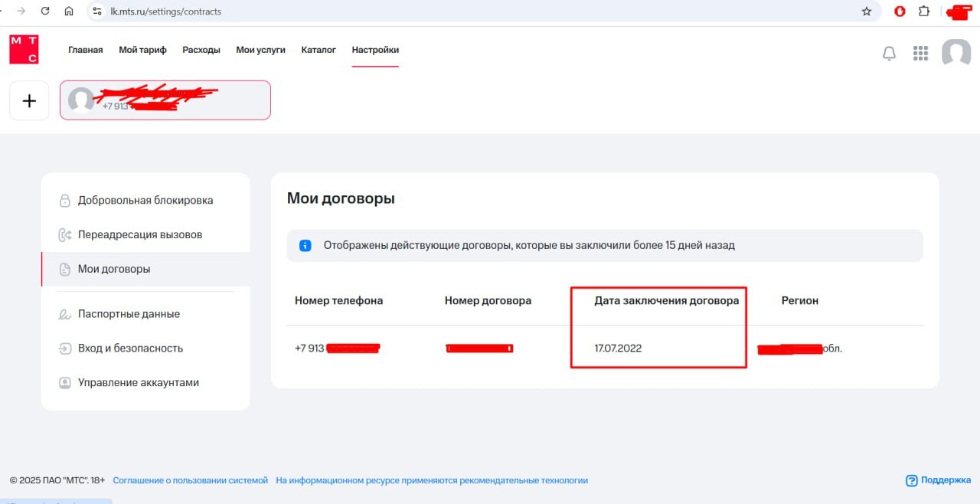
Task: Open Мои услуги section
Action: (260, 50)
